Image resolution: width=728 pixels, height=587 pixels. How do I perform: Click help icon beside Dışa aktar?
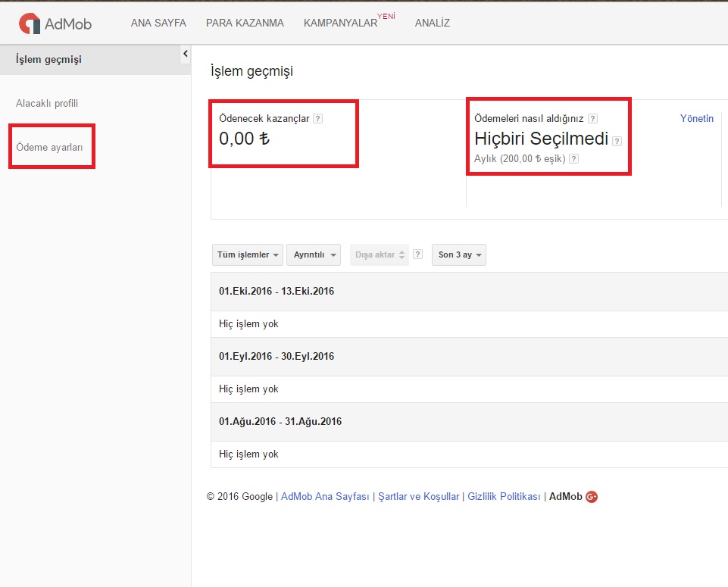click(418, 254)
